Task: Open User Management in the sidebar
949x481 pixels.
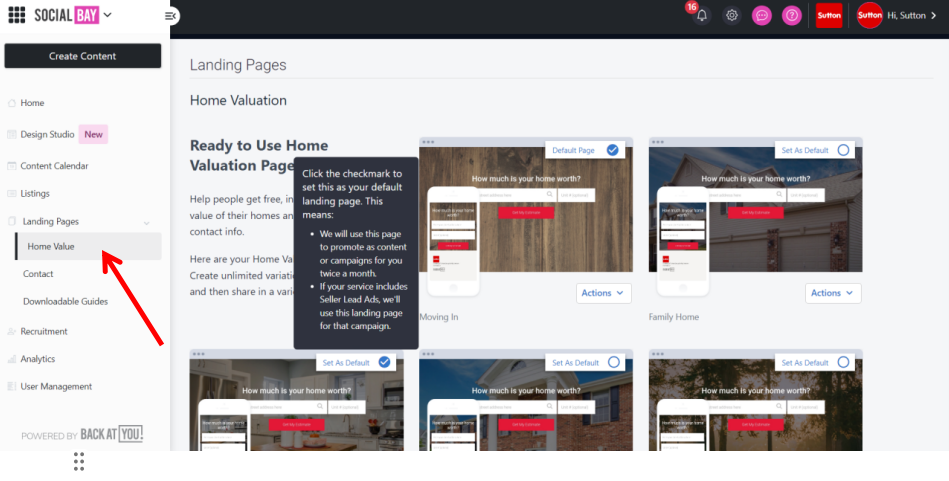Action: coord(56,387)
